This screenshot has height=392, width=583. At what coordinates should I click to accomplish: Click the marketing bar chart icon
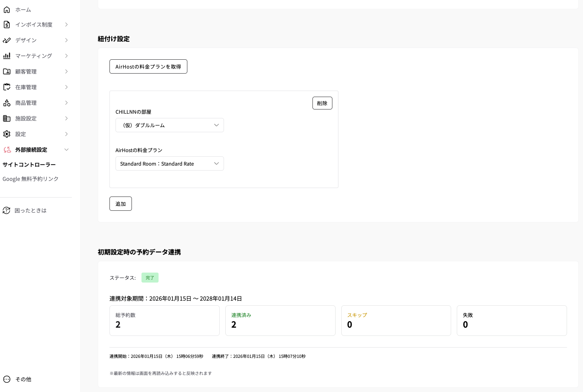[7, 56]
